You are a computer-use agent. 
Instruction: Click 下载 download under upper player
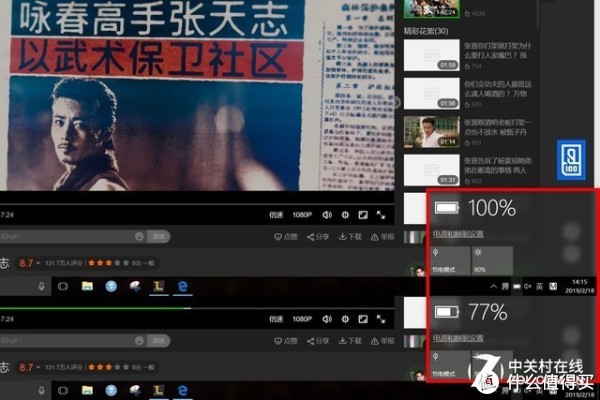(x=350, y=237)
